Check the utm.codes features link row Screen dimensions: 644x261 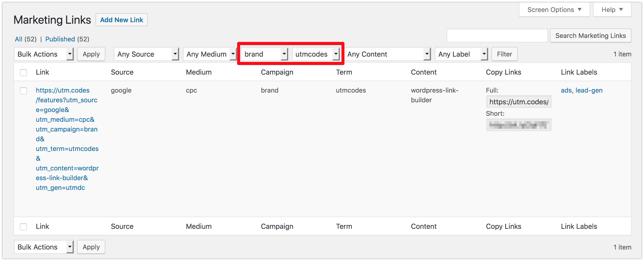[23, 91]
